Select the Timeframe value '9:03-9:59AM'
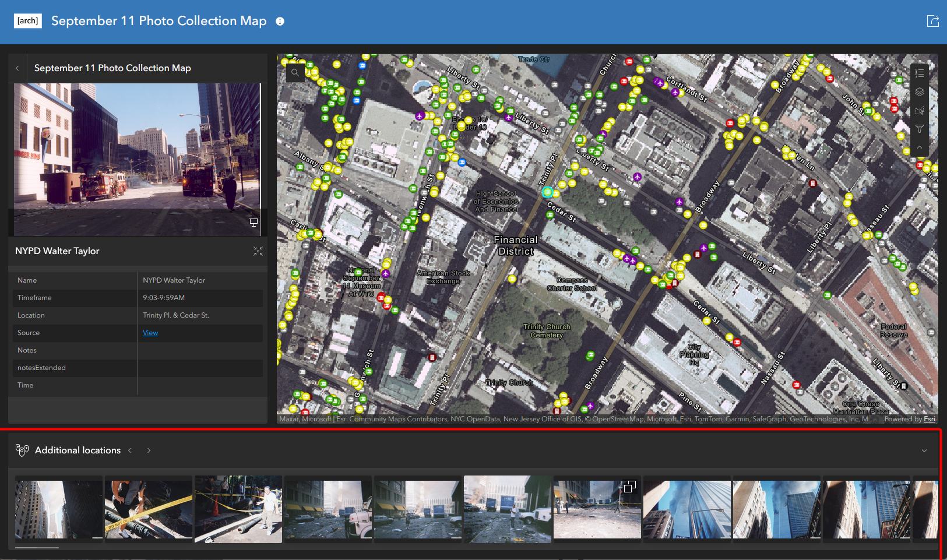Viewport: 947px width, 560px height. (164, 298)
